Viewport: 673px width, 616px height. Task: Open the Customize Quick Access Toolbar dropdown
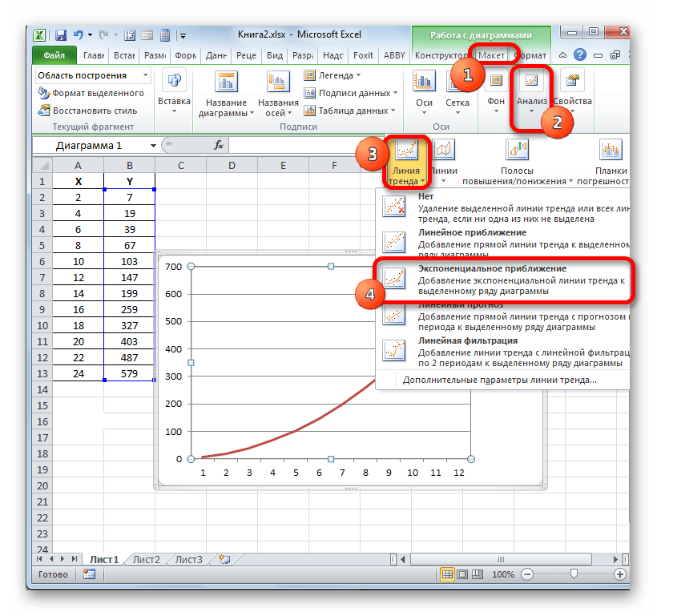point(183,35)
